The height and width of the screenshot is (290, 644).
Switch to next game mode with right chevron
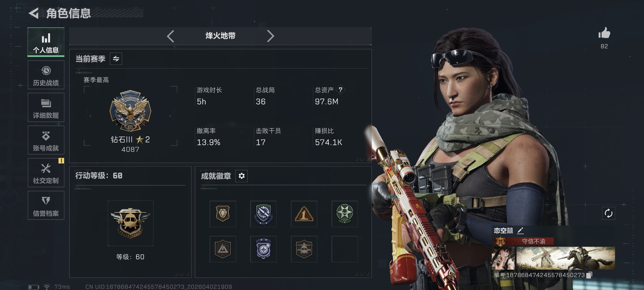coord(270,36)
